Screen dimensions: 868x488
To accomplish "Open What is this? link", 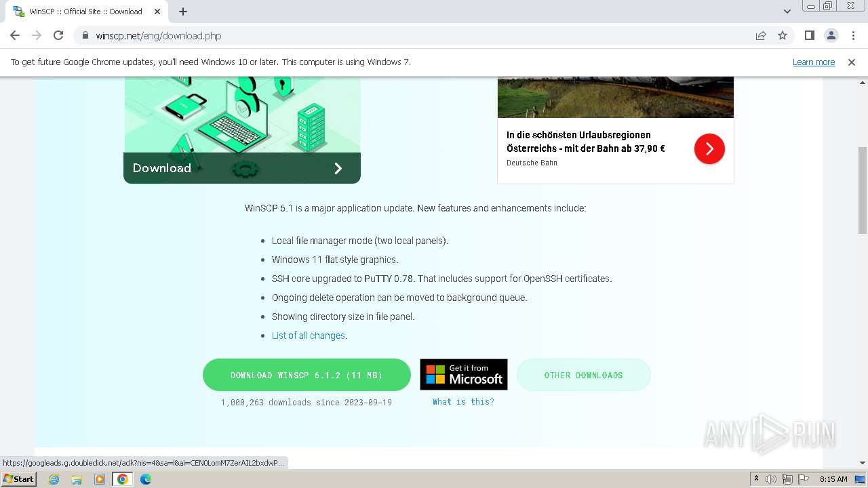I will (x=464, y=402).
